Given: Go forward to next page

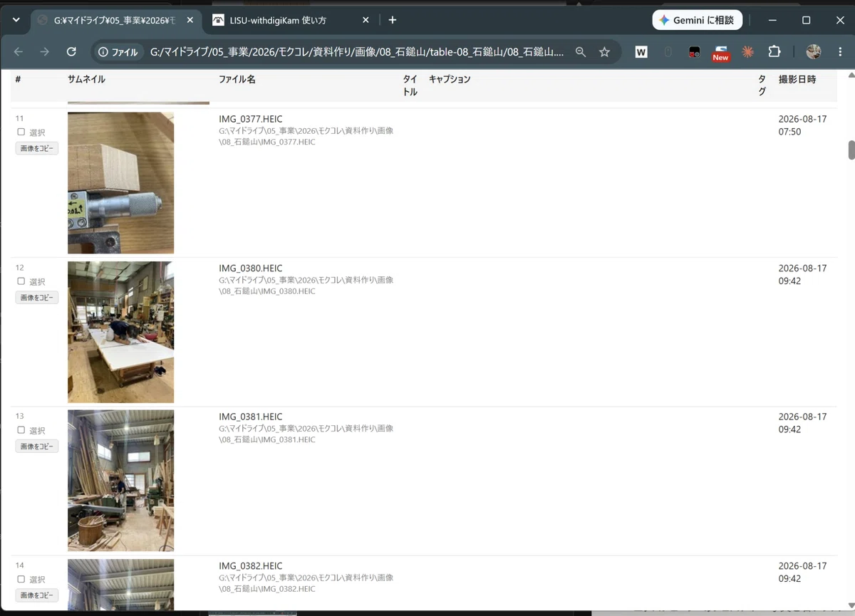Looking at the screenshot, I should coord(45,52).
